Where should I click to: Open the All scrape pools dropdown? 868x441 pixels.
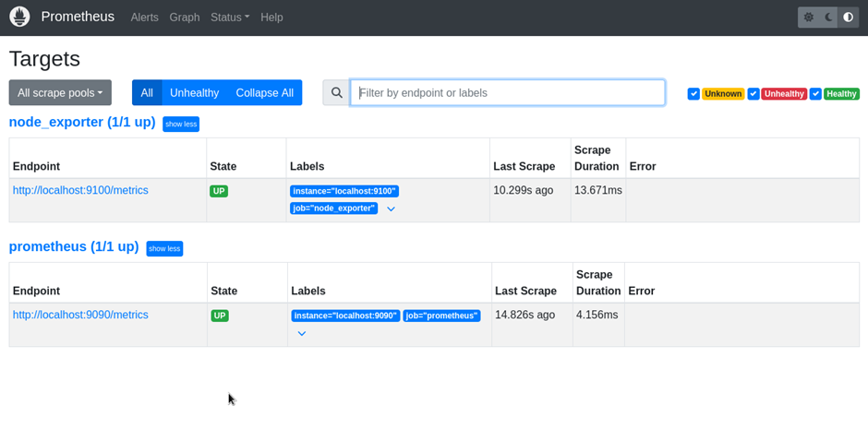point(60,92)
